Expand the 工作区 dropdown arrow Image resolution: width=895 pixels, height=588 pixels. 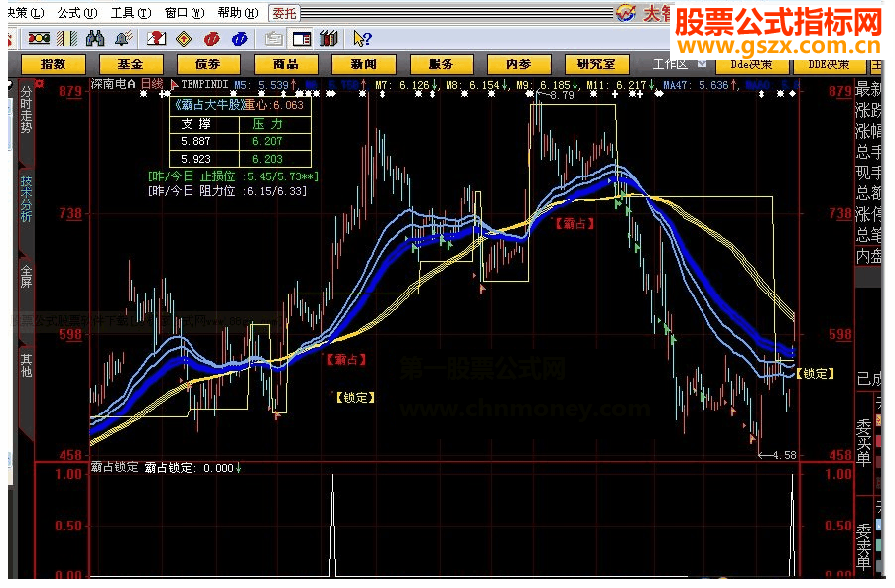(x=703, y=63)
